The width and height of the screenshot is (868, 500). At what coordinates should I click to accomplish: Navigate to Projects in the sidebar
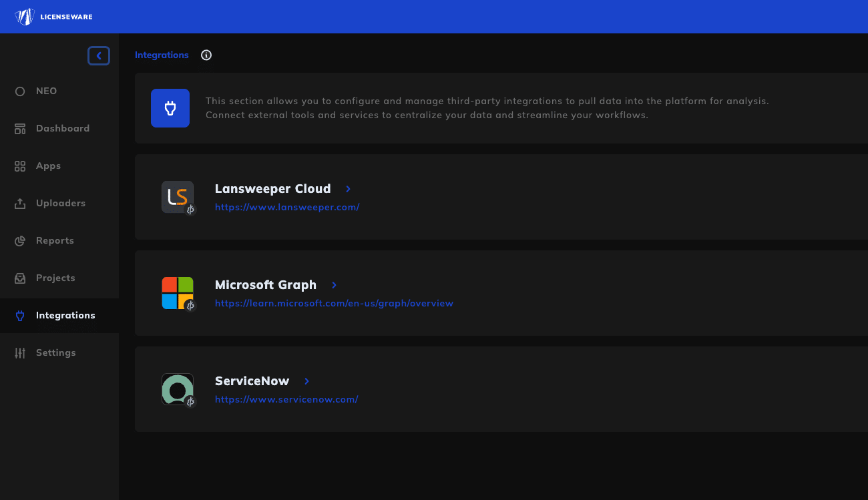[x=55, y=278]
